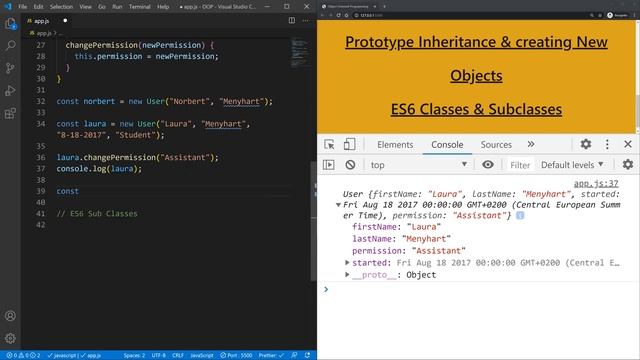Jump using the editor minimap
Viewport: 640px width, 360px height.
[300, 52]
